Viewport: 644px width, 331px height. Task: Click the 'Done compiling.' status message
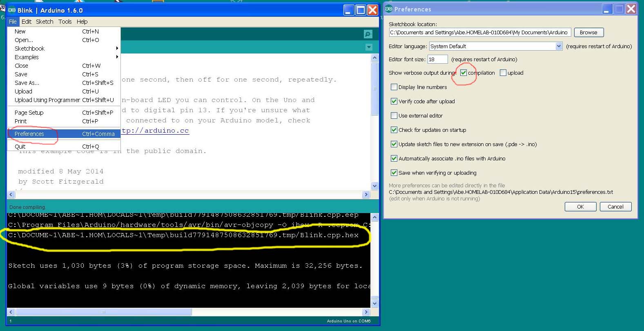(x=28, y=207)
